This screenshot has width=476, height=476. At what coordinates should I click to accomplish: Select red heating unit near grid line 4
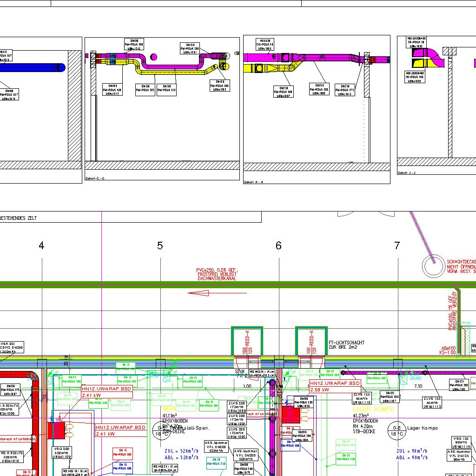point(56,430)
